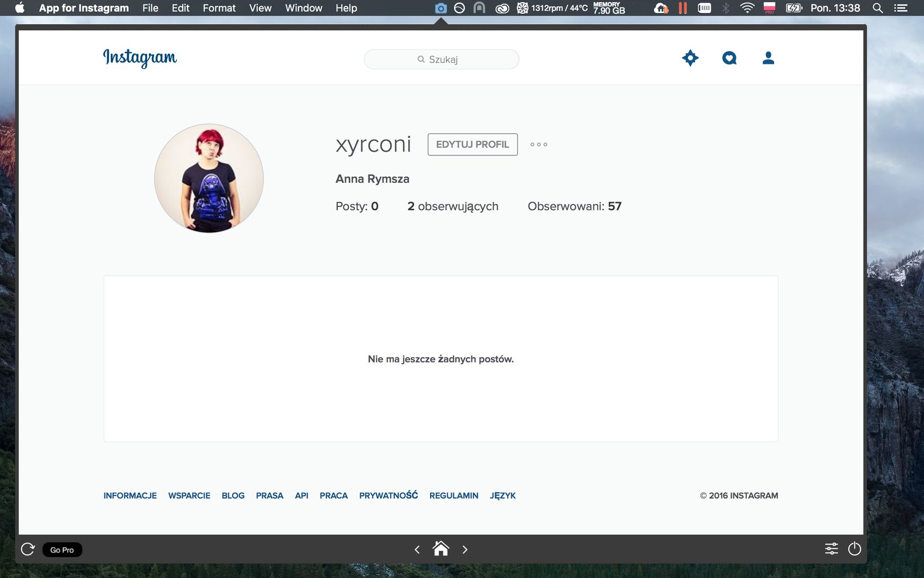Screen dimensions: 924x578
Task: Open the File menu
Action: [150, 8]
